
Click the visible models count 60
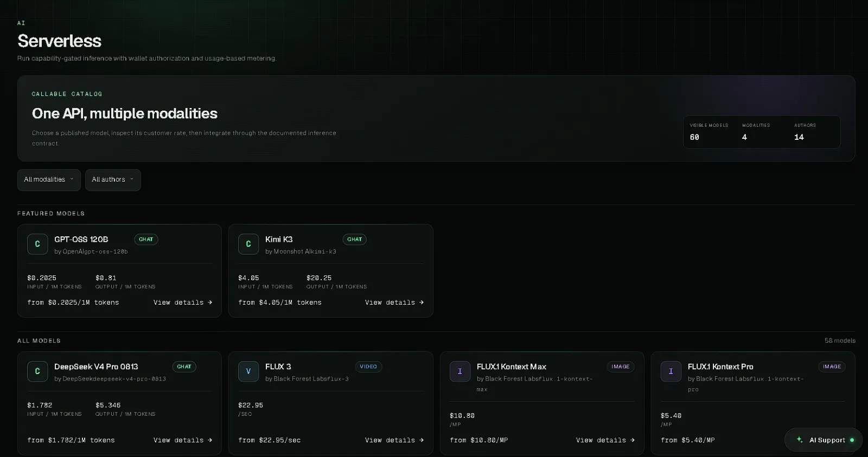point(694,137)
